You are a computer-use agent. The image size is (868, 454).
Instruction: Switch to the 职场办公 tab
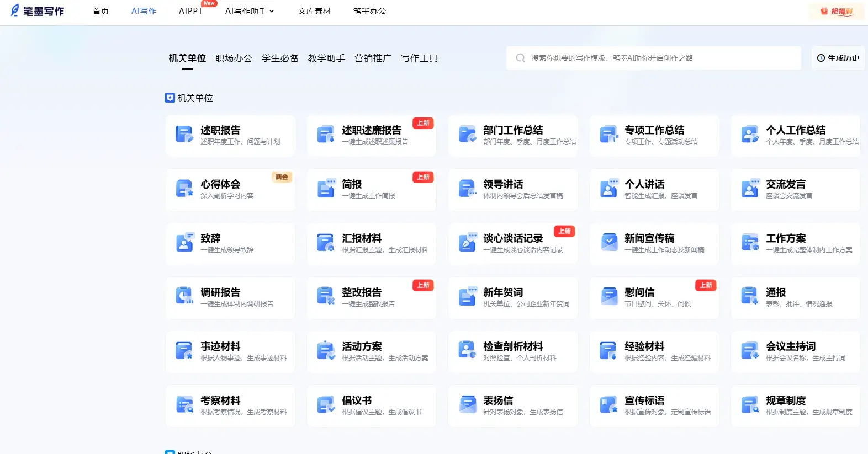[x=234, y=58]
